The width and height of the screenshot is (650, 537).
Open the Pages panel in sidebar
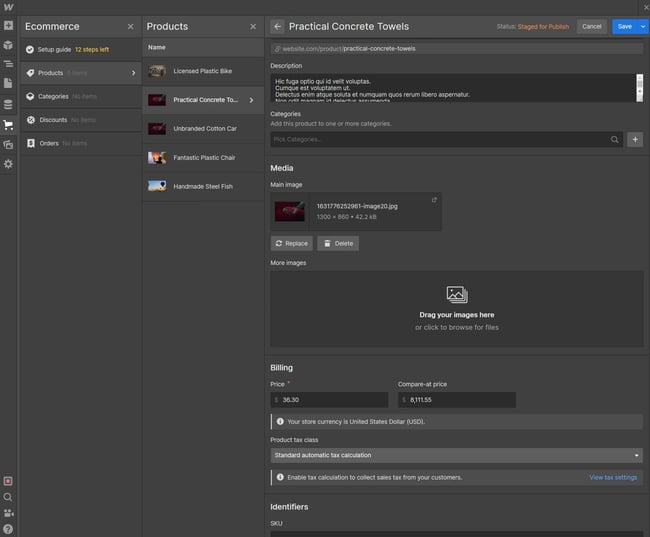pyautogui.click(x=8, y=83)
